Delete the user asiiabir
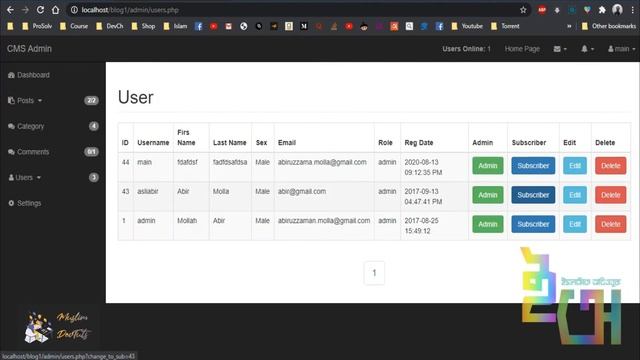Image resolution: width=640 pixels, height=360 pixels. pos(611,195)
